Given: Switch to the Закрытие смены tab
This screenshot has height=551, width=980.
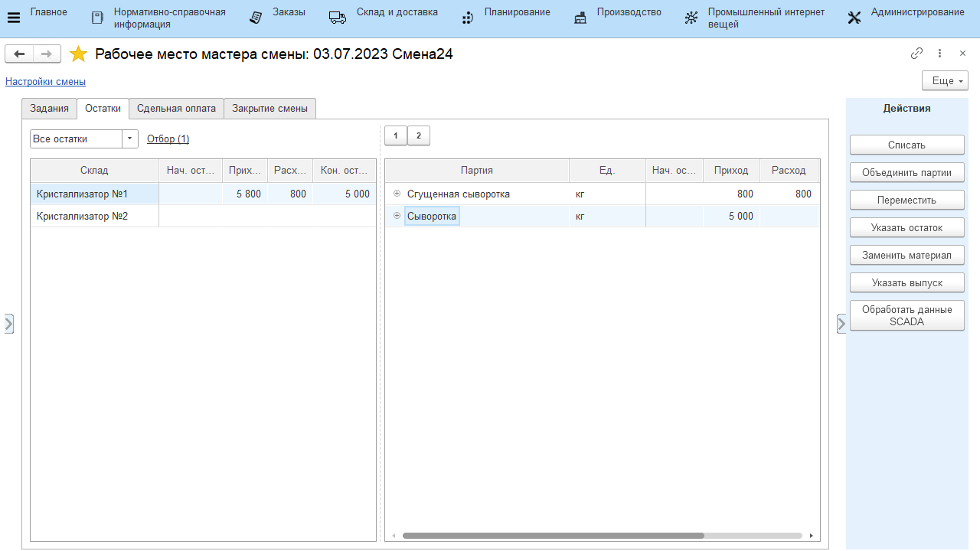Looking at the screenshot, I should pos(269,109).
